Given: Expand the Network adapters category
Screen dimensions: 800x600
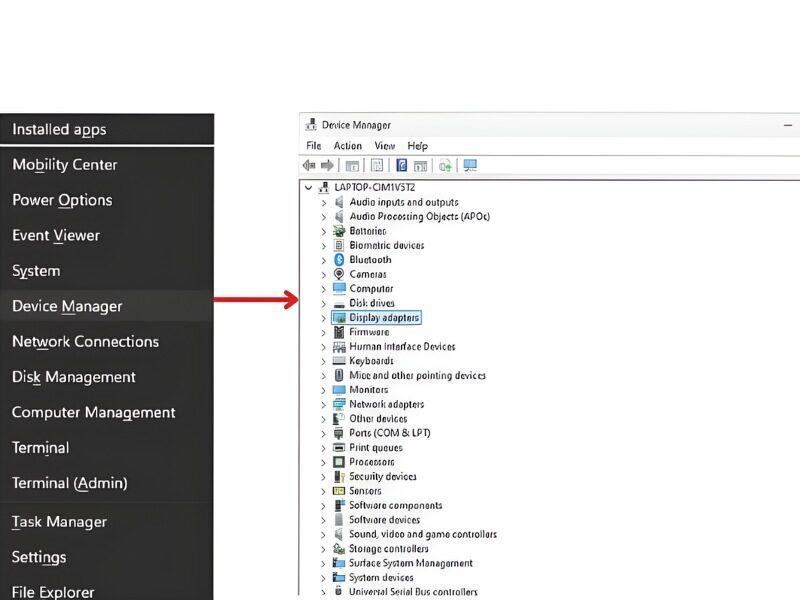Looking at the screenshot, I should click(x=323, y=405).
